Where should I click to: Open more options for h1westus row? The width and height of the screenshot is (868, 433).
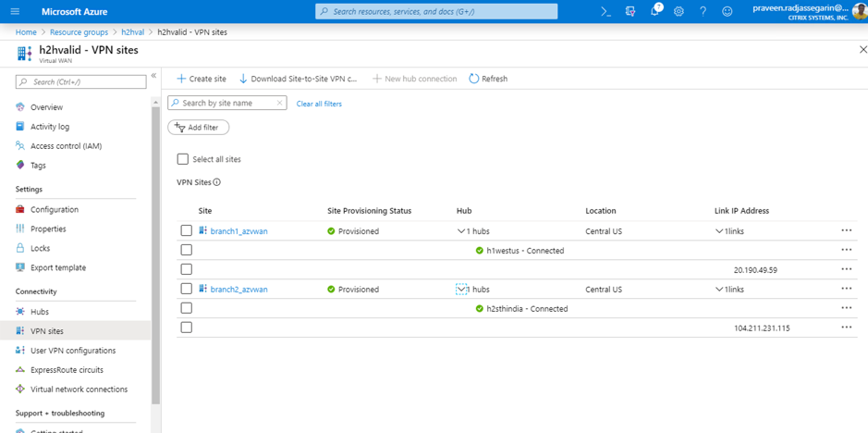pyautogui.click(x=846, y=250)
